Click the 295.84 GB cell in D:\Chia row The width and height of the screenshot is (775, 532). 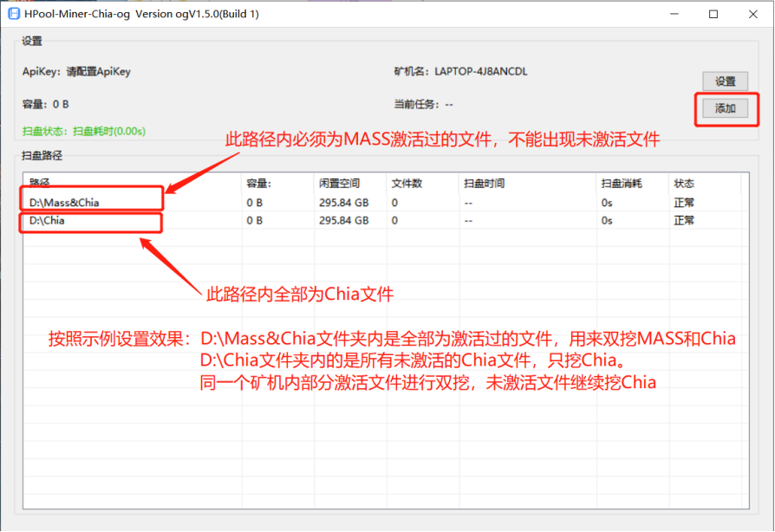343,220
